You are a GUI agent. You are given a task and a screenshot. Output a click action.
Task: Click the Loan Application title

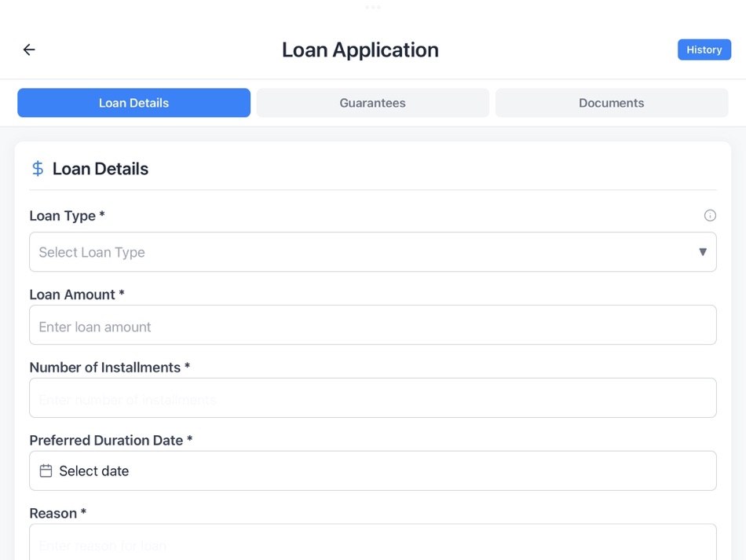pos(360,49)
